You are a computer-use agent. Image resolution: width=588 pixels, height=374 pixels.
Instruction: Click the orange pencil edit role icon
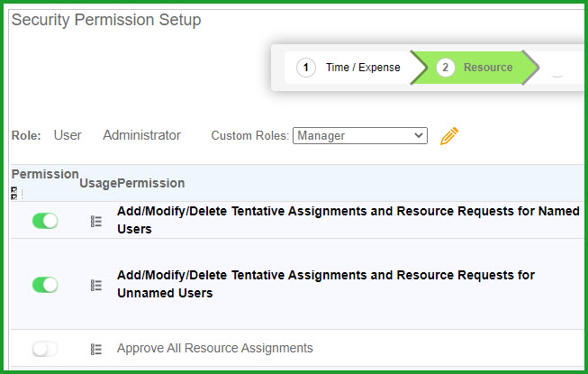(448, 136)
